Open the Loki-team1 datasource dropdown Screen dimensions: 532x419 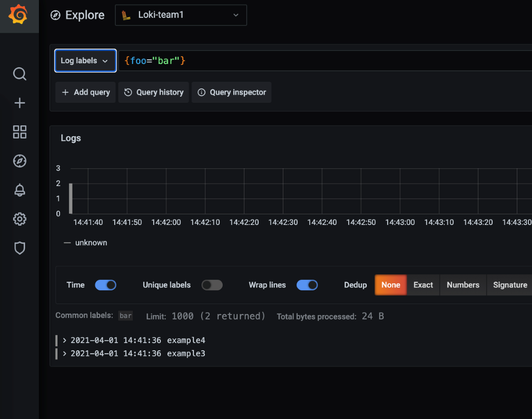[x=181, y=15]
